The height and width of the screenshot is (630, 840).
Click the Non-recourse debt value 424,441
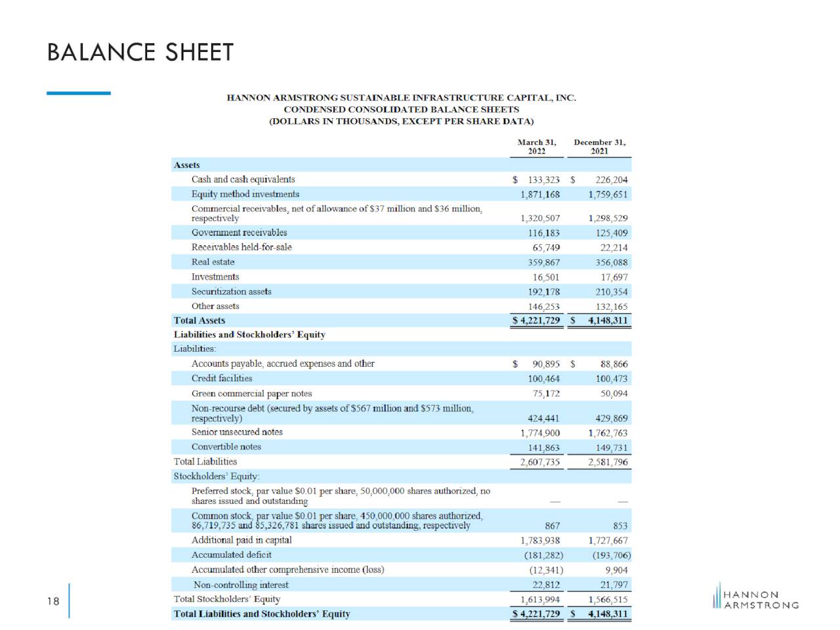pyautogui.click(x=544, y=419)
